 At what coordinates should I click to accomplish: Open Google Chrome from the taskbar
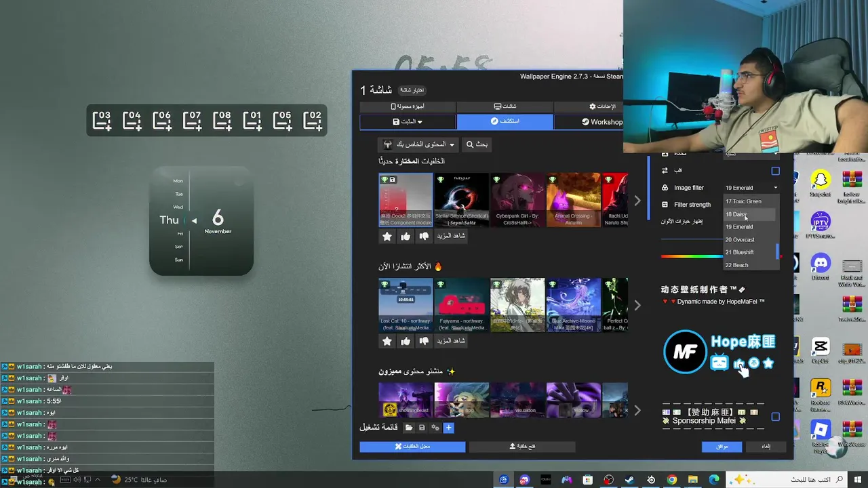pyautogui.click(x=671, y=480)
